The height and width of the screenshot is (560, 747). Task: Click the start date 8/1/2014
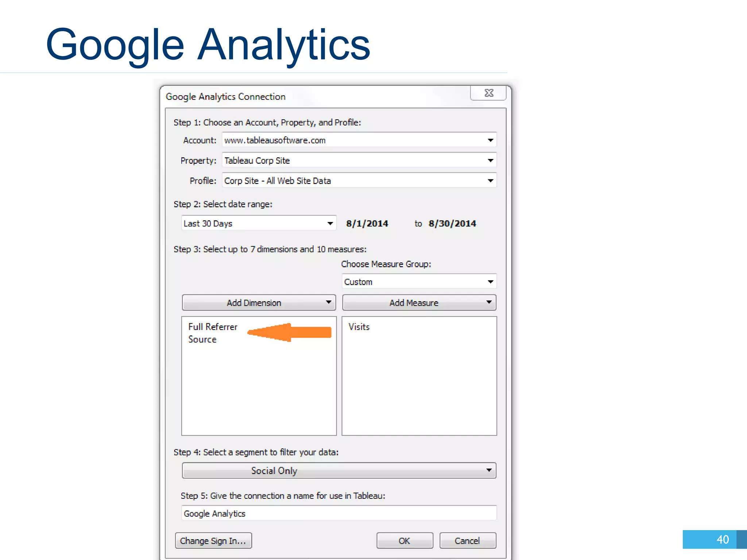click(x=367, y=223)
